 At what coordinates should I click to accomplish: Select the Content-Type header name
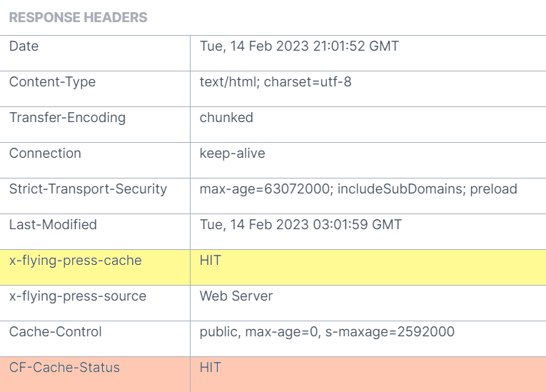pyautogui.click(x=52, y=82)
